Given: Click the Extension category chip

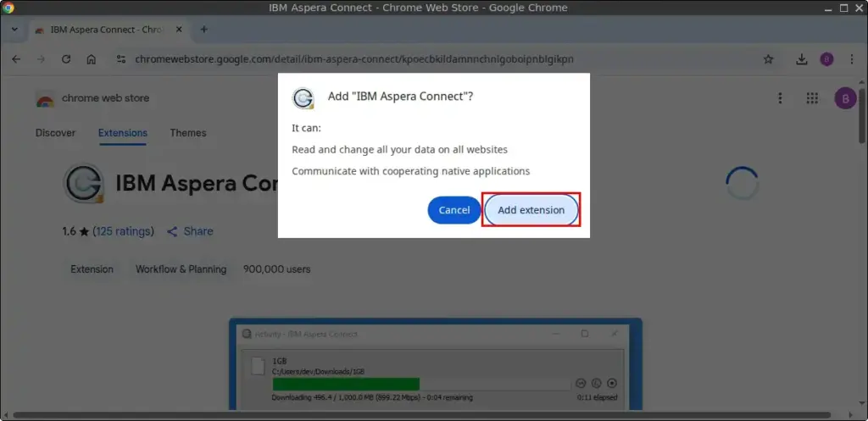Looking at the screenshot, I should click(92, 269).
